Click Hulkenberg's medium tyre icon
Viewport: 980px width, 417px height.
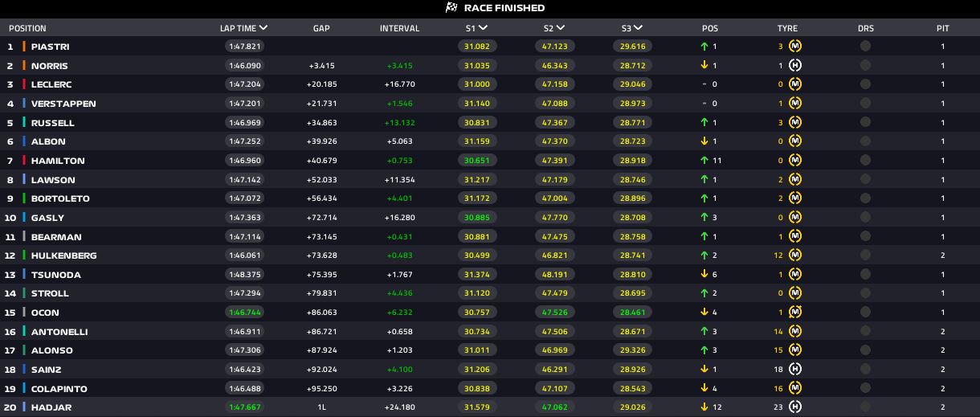coord(795,256)
